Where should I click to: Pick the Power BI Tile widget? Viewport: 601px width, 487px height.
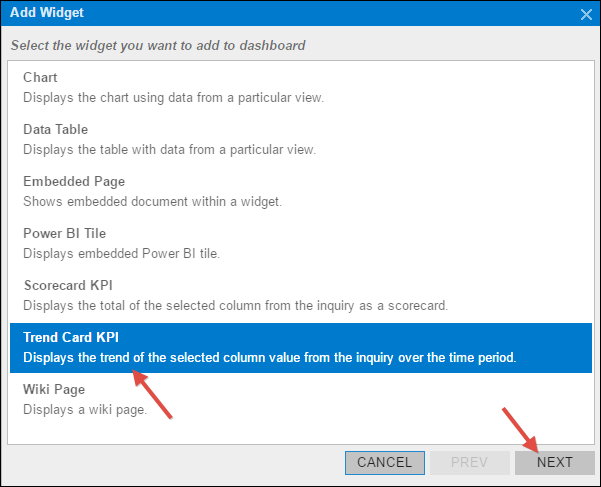tap(301, 243)
